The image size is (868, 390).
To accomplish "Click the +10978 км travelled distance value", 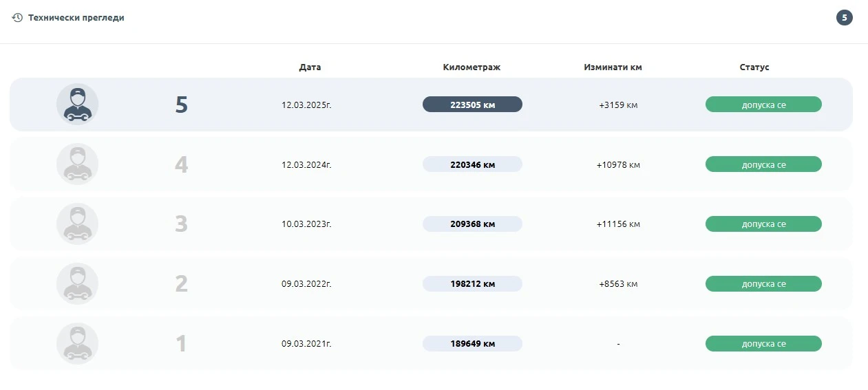I will point(618,165).
